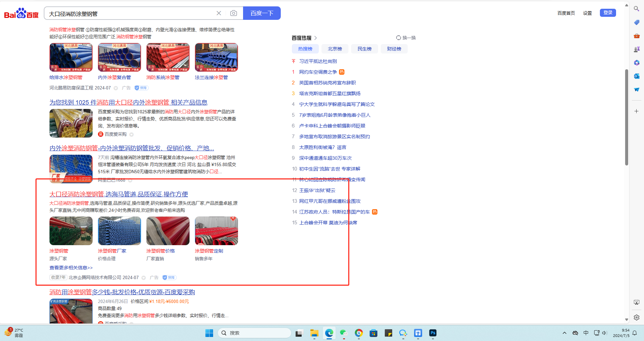Click the 涂塑钢管价格 caption link
Image resolution: width=644 pixels, height=341 pixels.
pos(161,251)
